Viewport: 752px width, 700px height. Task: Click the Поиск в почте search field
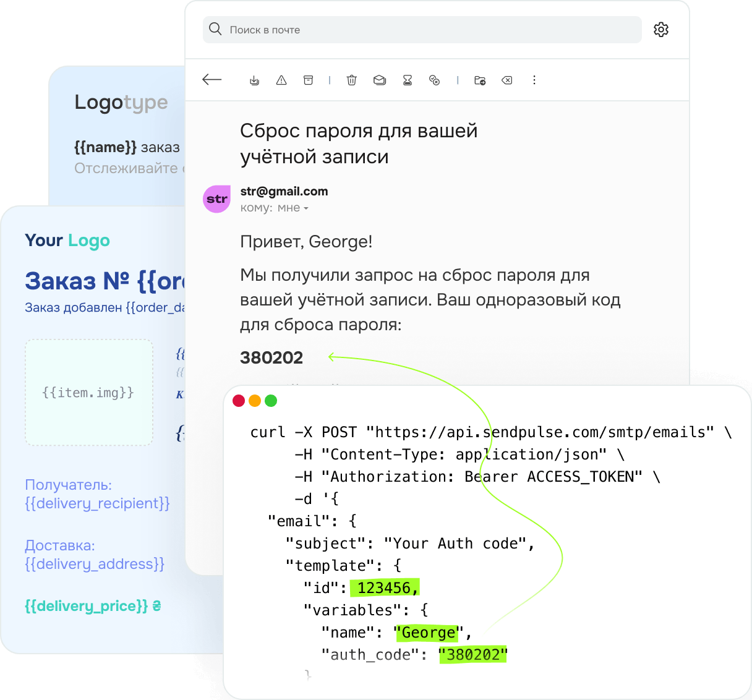pyautogui.click(x=422, y=30)
